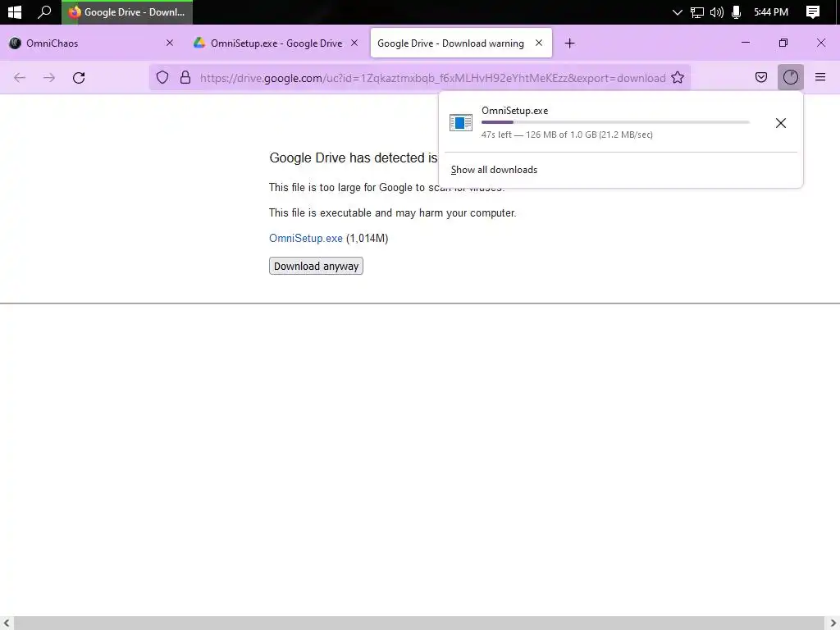Select Firefox taskbar button Google Drive
Image resolution: width=840 pixels, height=630 pixels.
(127, 12)
